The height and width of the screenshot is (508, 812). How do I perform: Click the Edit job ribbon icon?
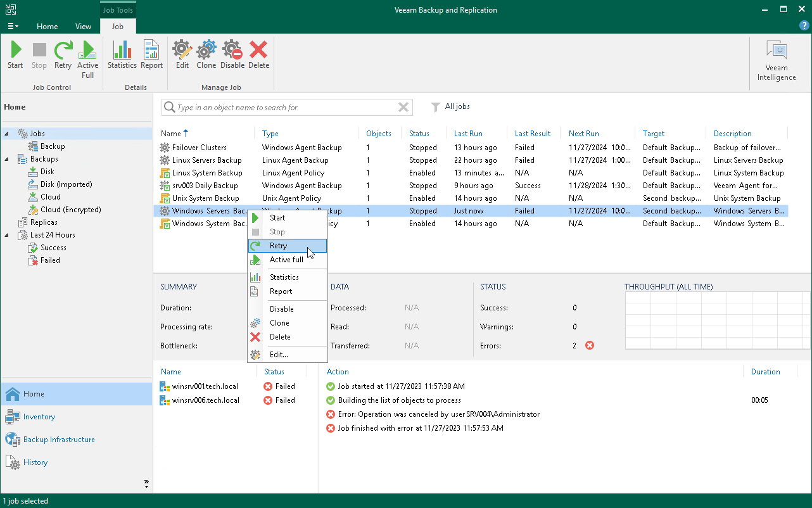click(x=182, y=55)
